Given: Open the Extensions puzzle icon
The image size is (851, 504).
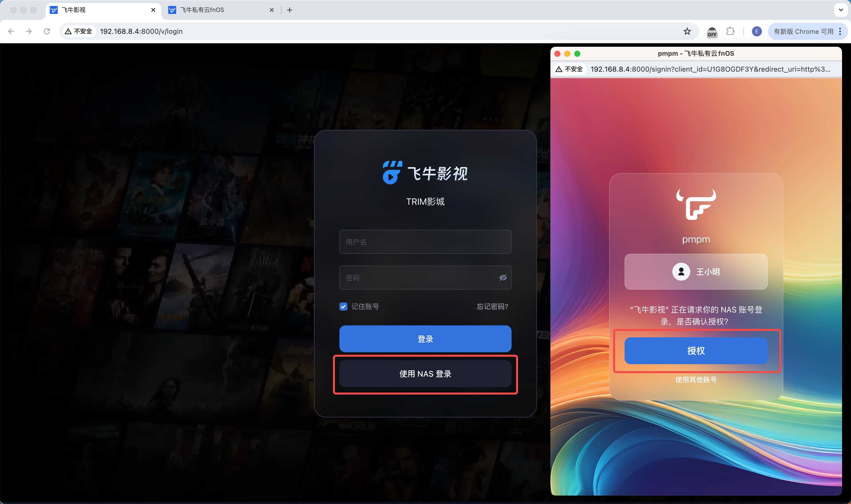Looking at the screenshot, I should pyautogui.click(x=730, y=31).
